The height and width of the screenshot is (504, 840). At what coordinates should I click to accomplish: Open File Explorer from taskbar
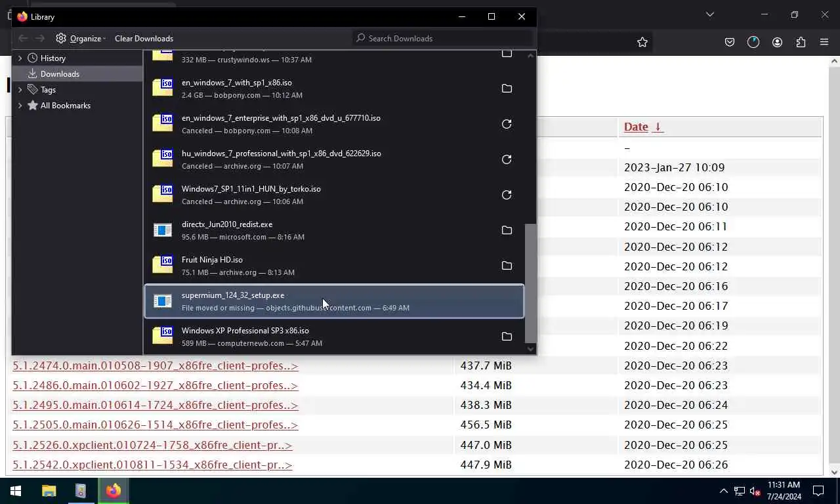tap(49, 491)
